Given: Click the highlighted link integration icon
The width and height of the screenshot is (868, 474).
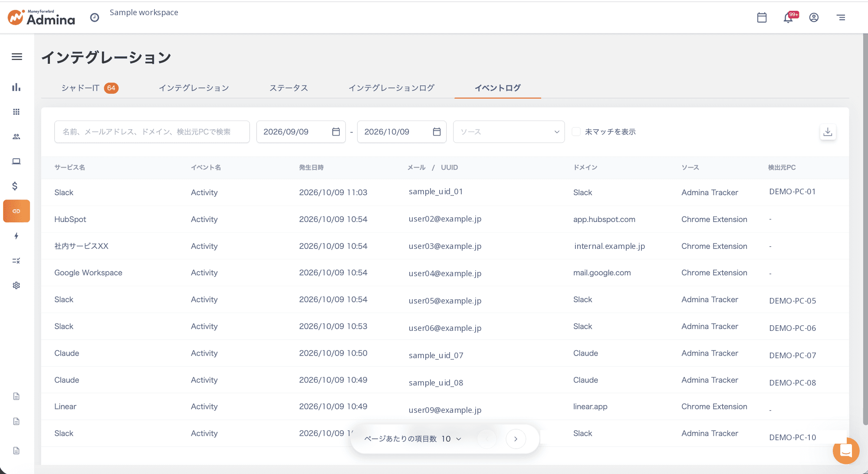Looking at the screenshot, I should click(16, 211).
